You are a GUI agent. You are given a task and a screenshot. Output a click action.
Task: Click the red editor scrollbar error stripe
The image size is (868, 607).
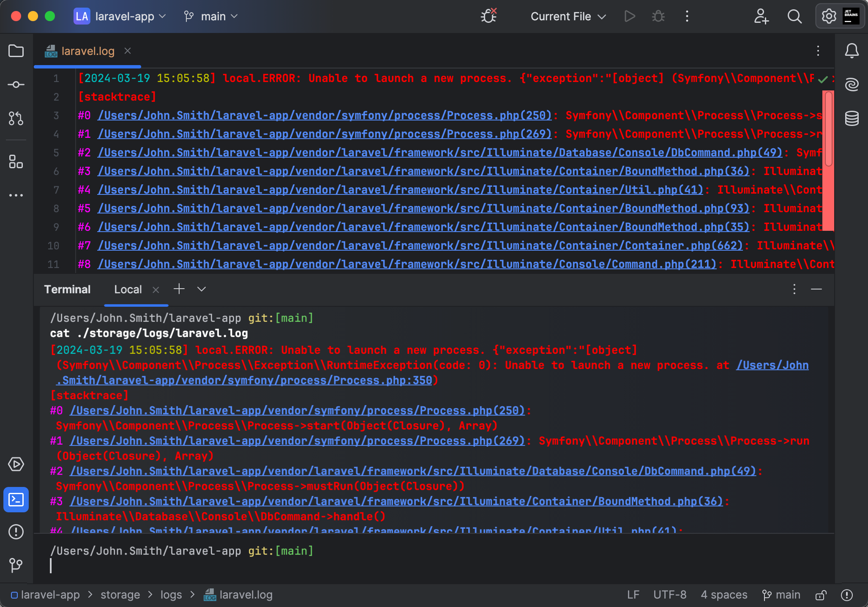[828, 199]
